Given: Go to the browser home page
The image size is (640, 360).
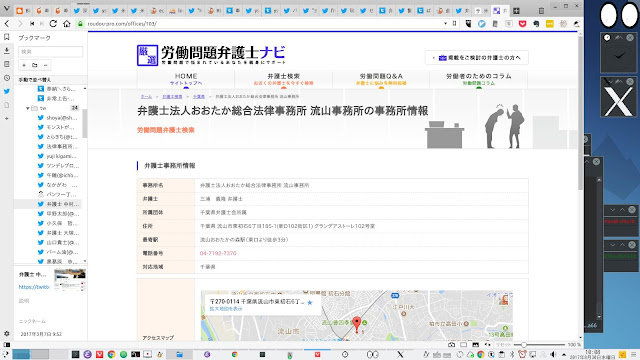Looking at the screenshot, I should [67, 24].
